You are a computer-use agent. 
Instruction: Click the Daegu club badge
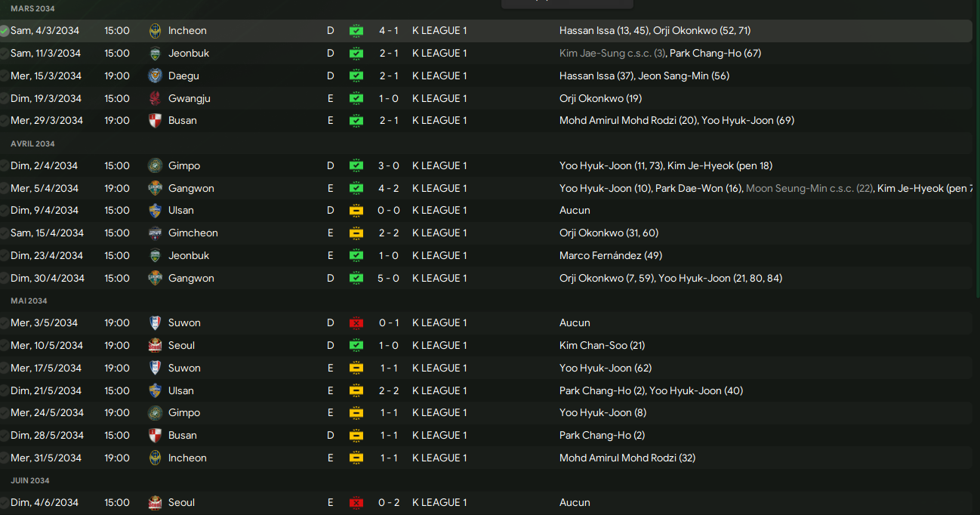click(155, 76)
